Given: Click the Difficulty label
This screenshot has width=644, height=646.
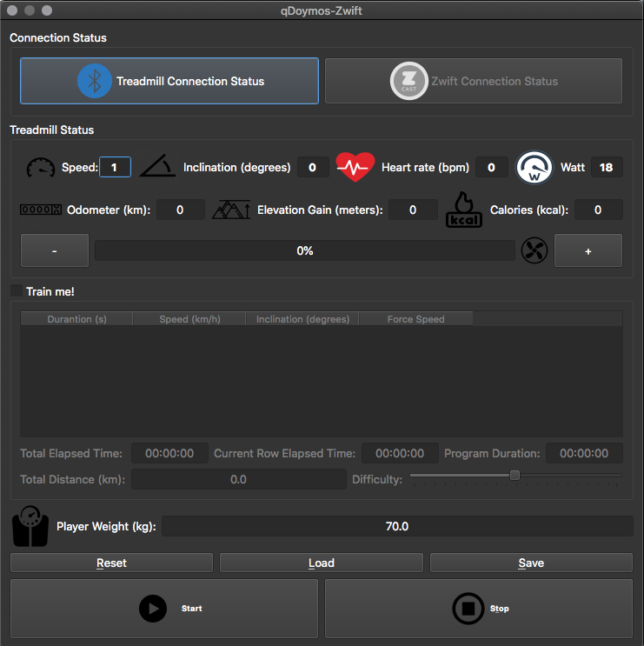Looking at the screenshot, I should [x=377, y=479].
